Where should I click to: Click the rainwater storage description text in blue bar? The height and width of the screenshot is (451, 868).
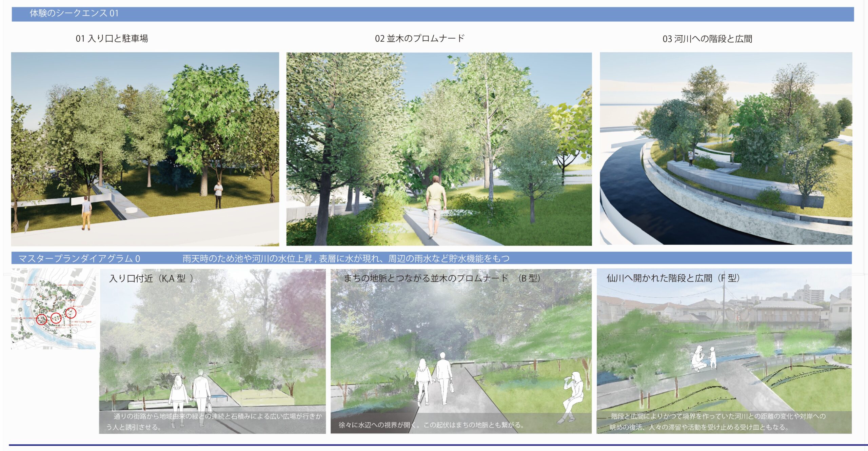coord(346,259)
